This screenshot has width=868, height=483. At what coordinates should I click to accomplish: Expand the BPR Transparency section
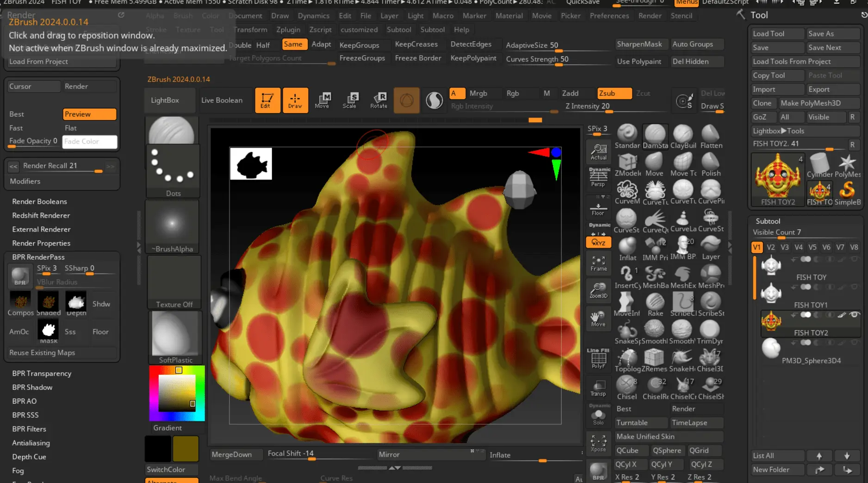point(42,373)
